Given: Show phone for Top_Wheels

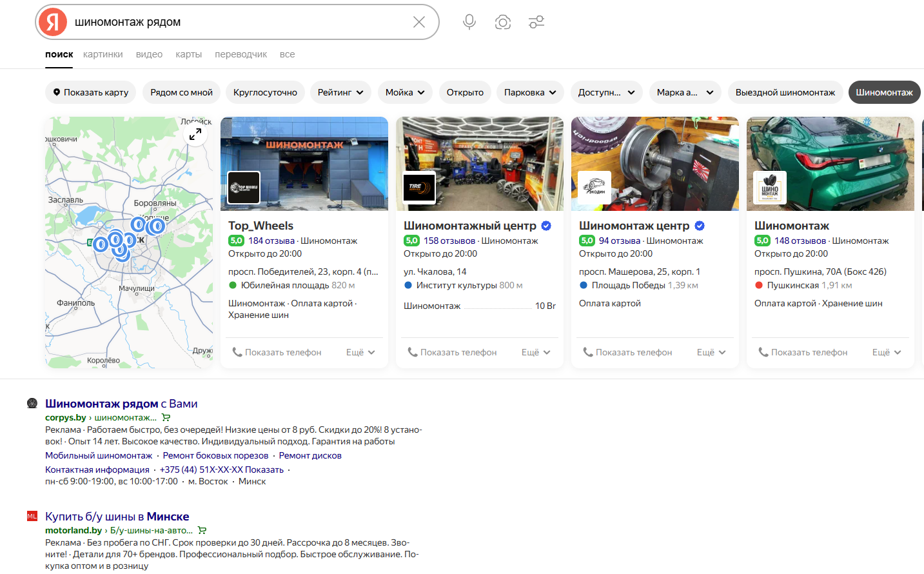Looking at the screenshot, I should [x=277, y=352].
